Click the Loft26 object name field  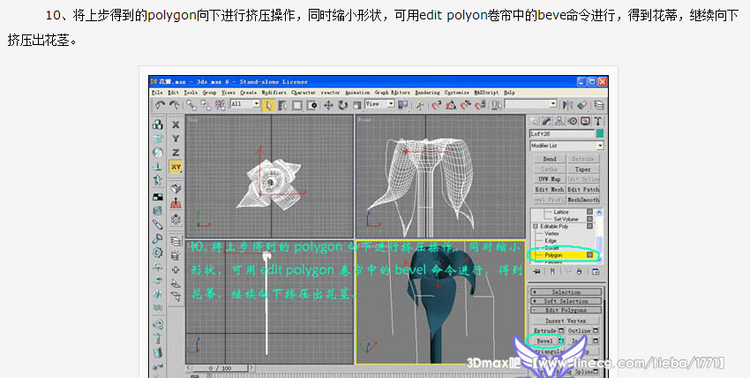pos(562,133)
